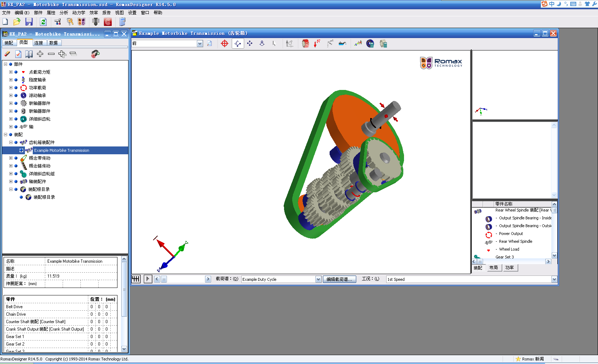This screenshot has height=364, width=598.
Task: Select the arrow pointer selection tool
Action: pos(274,43)
